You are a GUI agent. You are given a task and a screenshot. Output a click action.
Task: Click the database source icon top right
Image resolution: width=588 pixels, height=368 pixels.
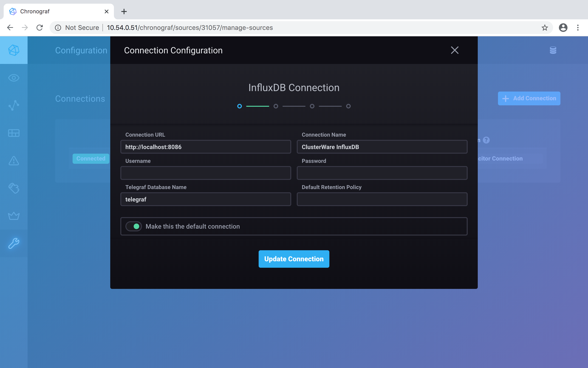coord(553,50)
